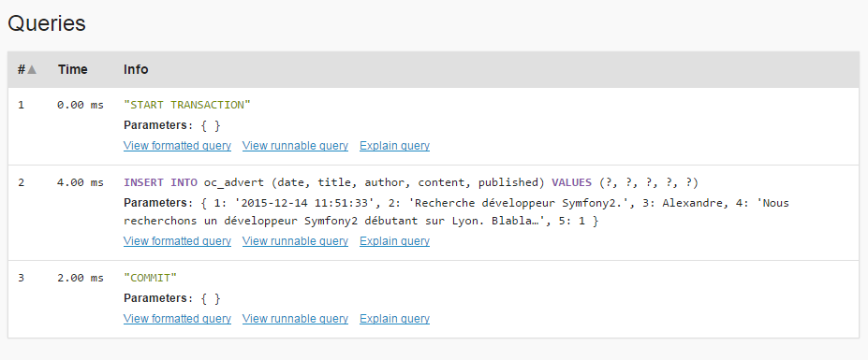The image size is (868, 360).
Task: Click the Queries heading
Action: pyautogui.click(x=47, y=23)
